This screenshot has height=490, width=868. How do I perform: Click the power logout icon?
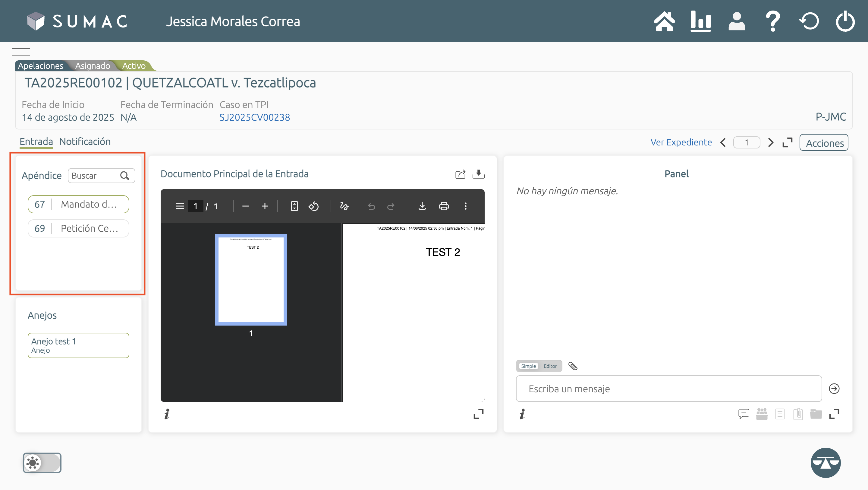click(845, 21)
